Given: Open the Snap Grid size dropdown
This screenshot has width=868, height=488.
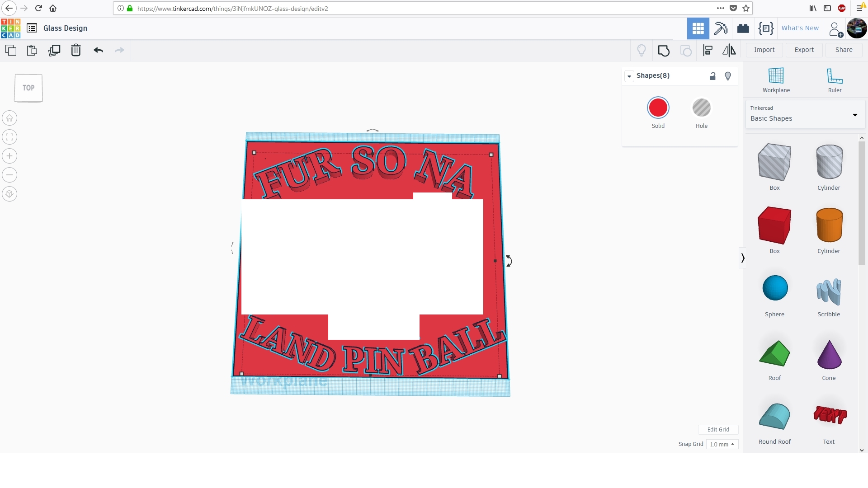Looking at the screenshot, I should (722, 444).
